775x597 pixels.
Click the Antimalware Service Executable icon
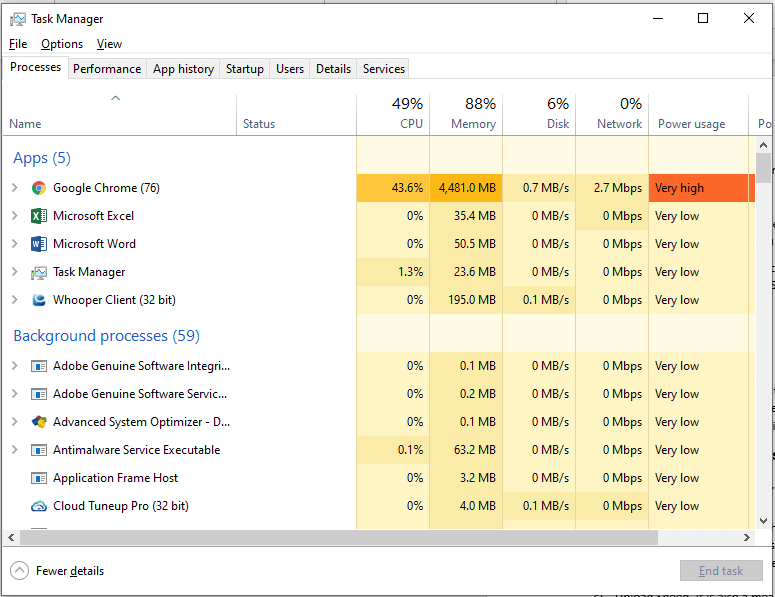coord(39,450)
